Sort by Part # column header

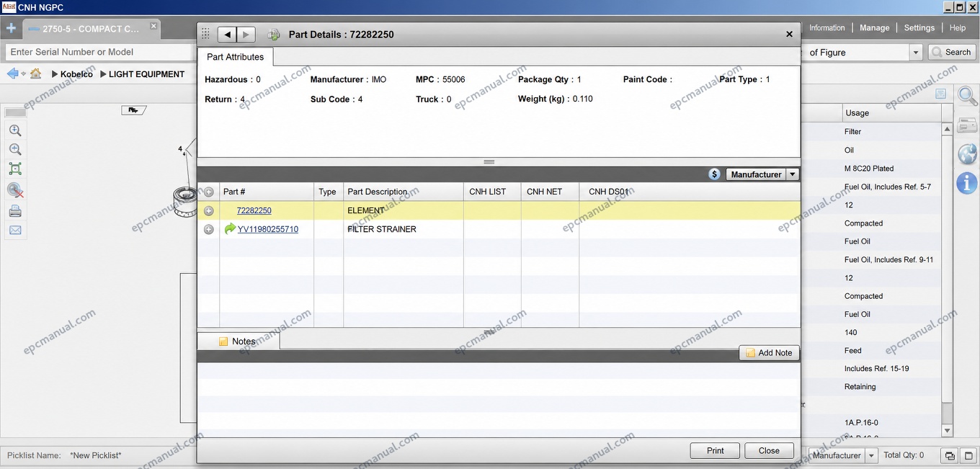(267, 192)
